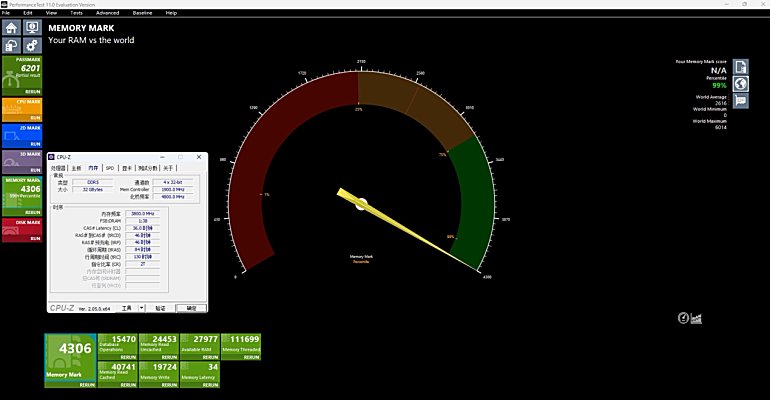Switch to CPU-Z 显卡 tab
Image resolution: width=770 pixels, height=400 pixels.
pyautogui.click(x=127, y=168)
